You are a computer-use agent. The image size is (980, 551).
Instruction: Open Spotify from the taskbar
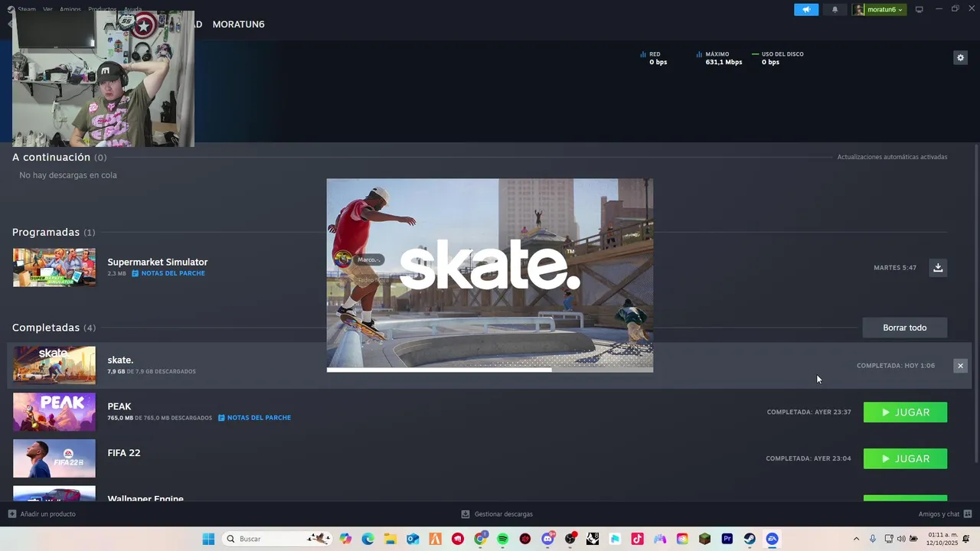(502, 539)
